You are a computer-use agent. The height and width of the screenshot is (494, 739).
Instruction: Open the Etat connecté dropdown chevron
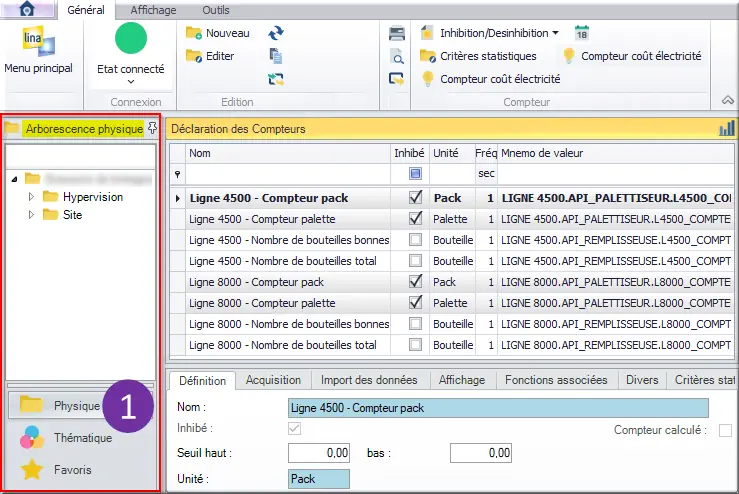131,82
